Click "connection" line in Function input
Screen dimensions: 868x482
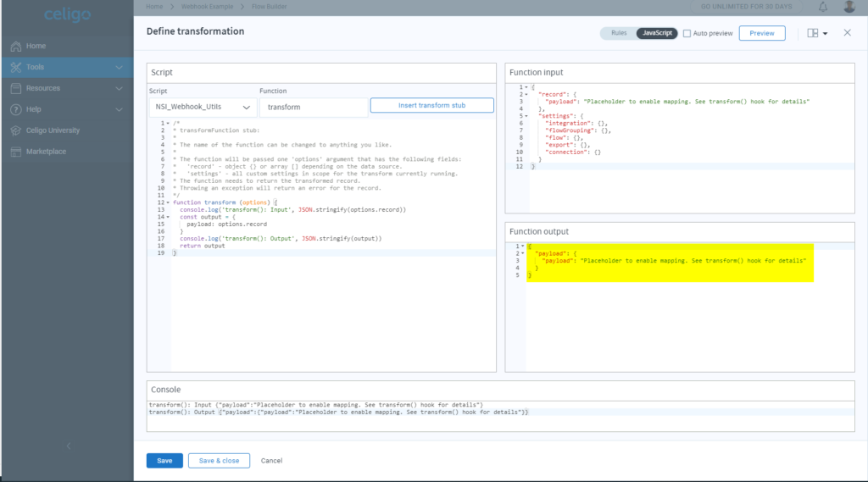coord(573,152)
